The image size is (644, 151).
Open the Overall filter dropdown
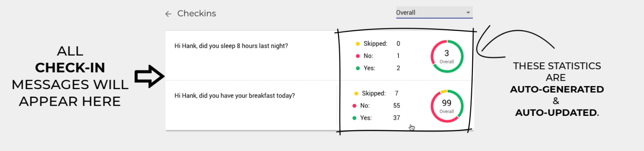point(430,12)
